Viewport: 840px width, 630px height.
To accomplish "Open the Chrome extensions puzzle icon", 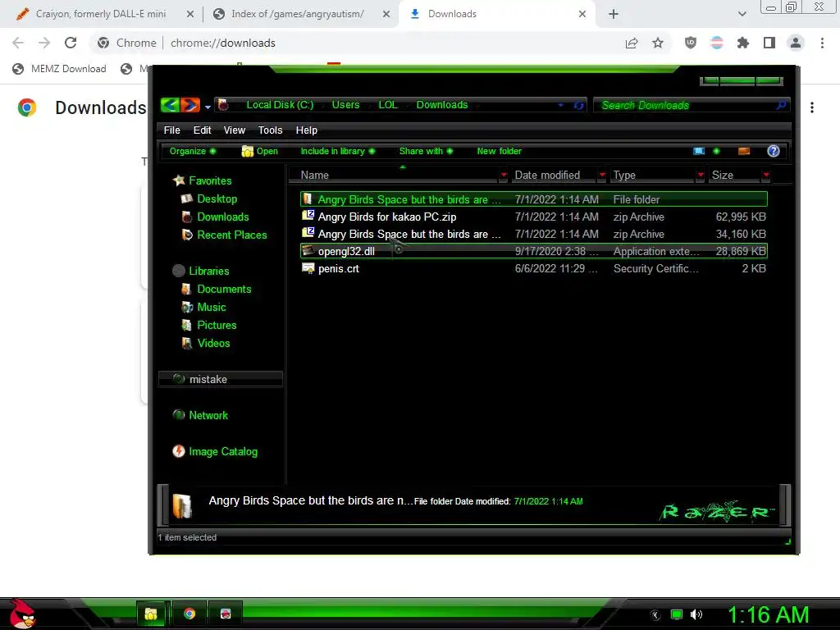I will [742, 43].
